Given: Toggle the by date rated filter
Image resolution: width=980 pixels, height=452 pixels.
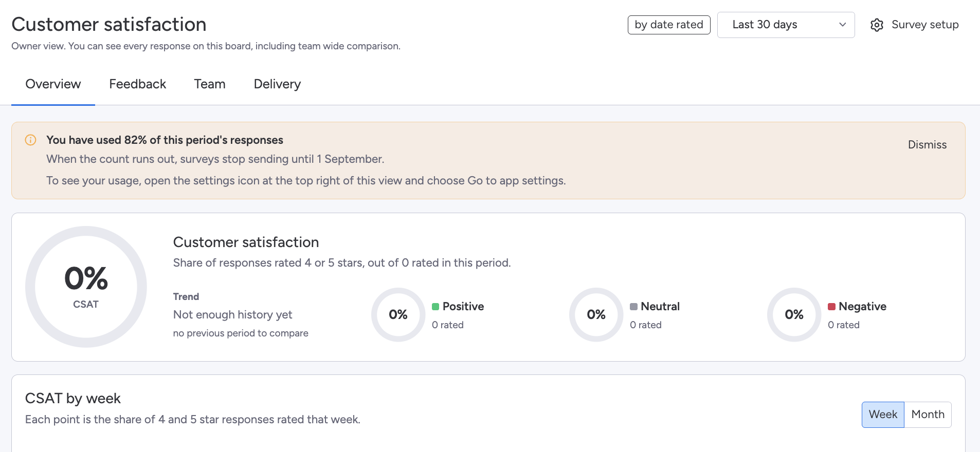Looking at the screenshot, I should click(x=669, y=25).
